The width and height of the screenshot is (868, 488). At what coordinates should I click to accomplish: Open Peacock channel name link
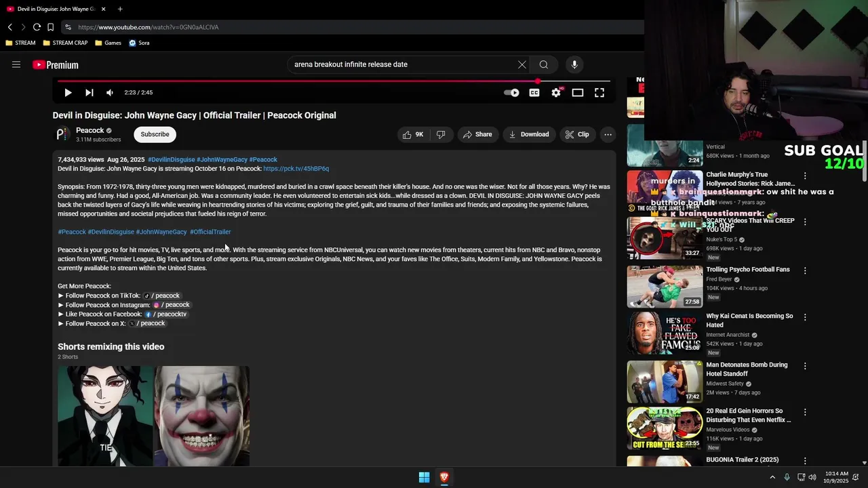[90, 130]
